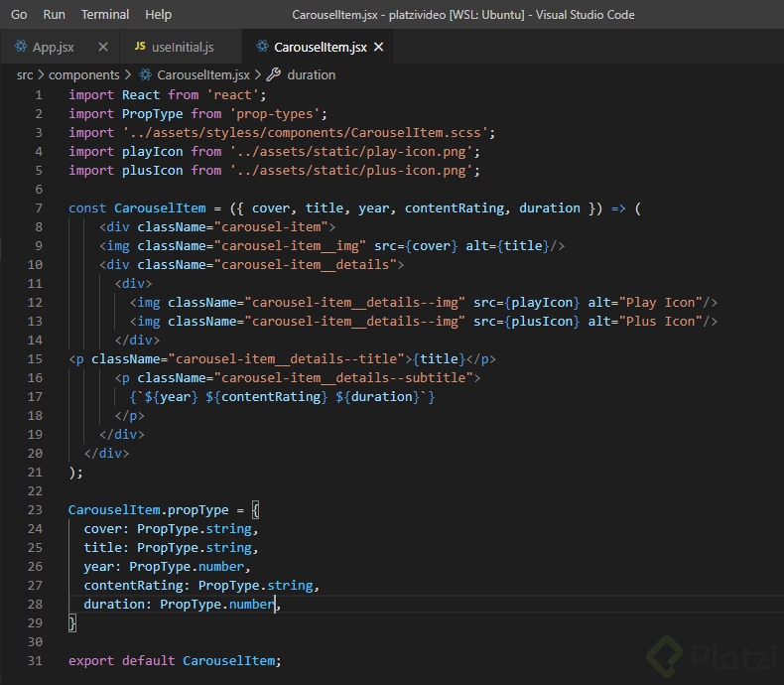Open the Help menu
Image resolution: width=784 pixels, height=685 pixels.
tap(158, 15)
